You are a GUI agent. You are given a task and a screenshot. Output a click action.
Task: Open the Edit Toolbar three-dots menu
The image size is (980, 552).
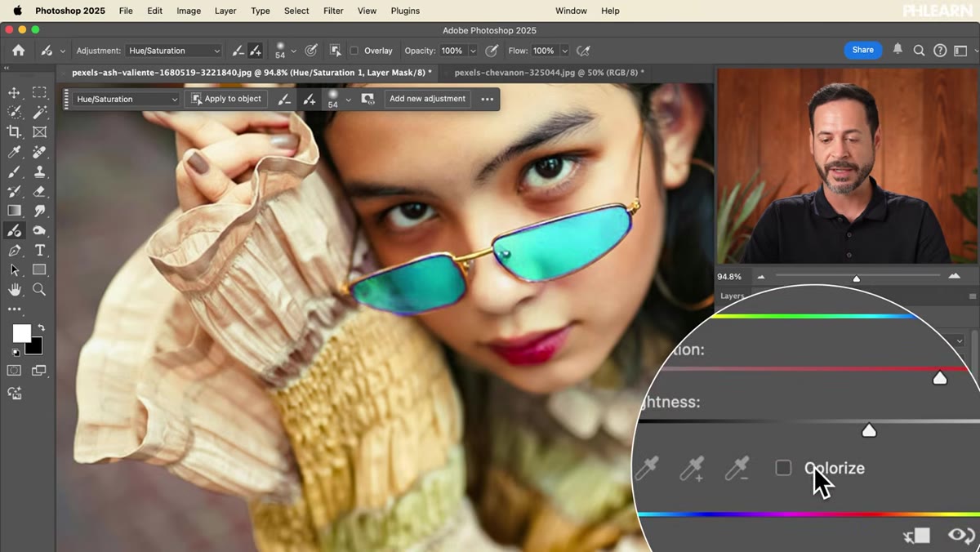14,309
